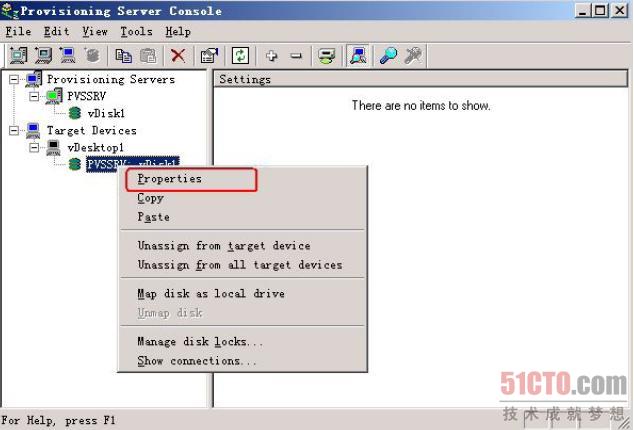Select the vDesktop1 device label
The height and width of the screenshot is (430, 634).
pyautogui.click(x=95, y=148)
